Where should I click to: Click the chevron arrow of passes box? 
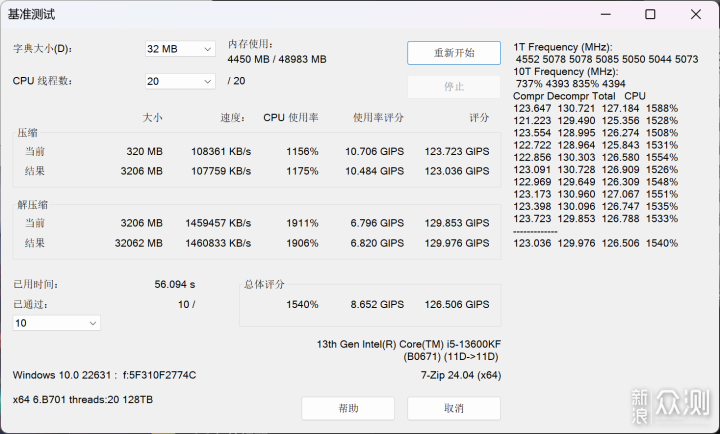pyautogui.click(x=93, y=323)
